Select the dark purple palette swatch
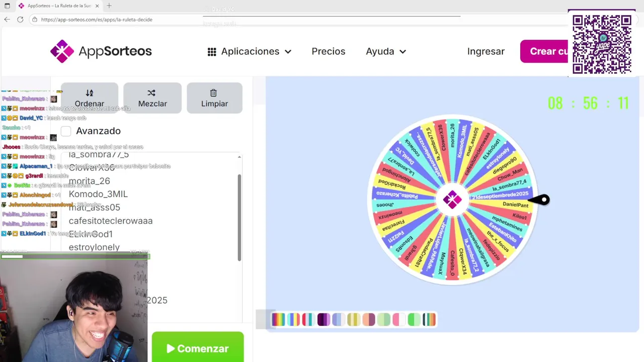This screenshot has height=362, width=644. tap(324, 319)
